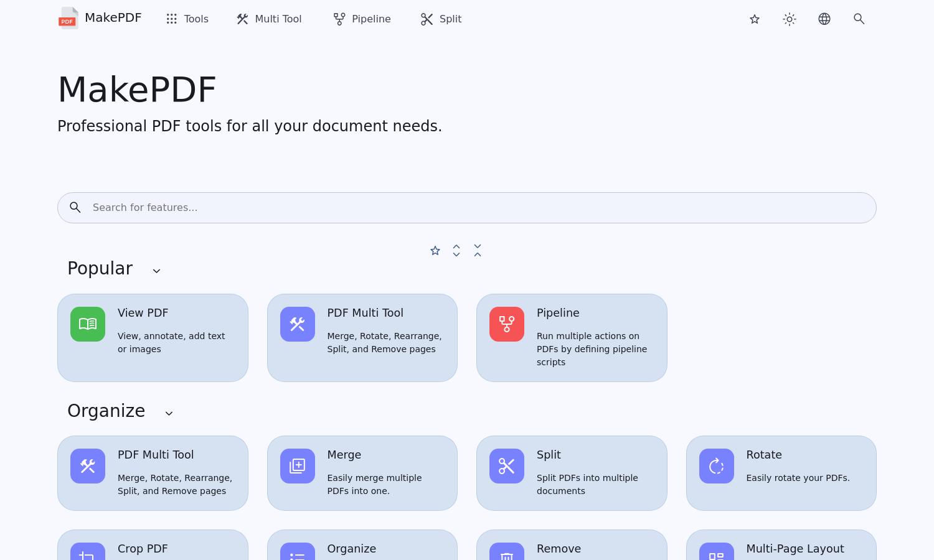Open the Tools grid menu
Viewport: 934px width, 560px height.
point(187,19)
